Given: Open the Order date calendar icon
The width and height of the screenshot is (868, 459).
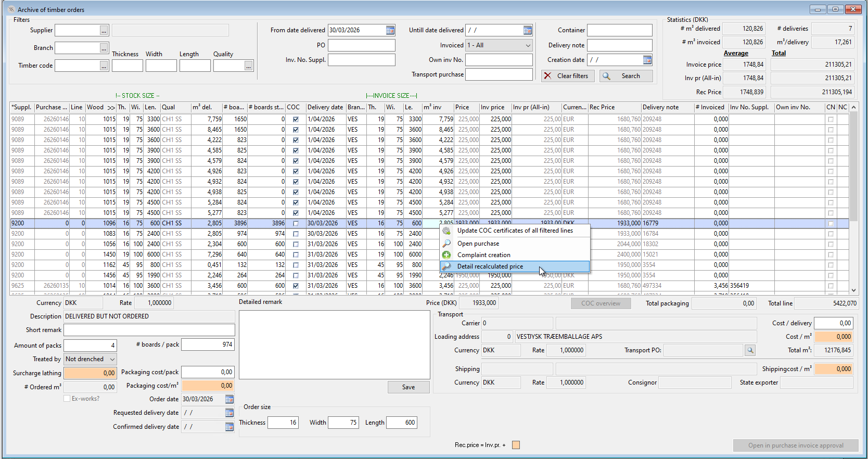Looking at the screenshot, I should tap(229, 399).
